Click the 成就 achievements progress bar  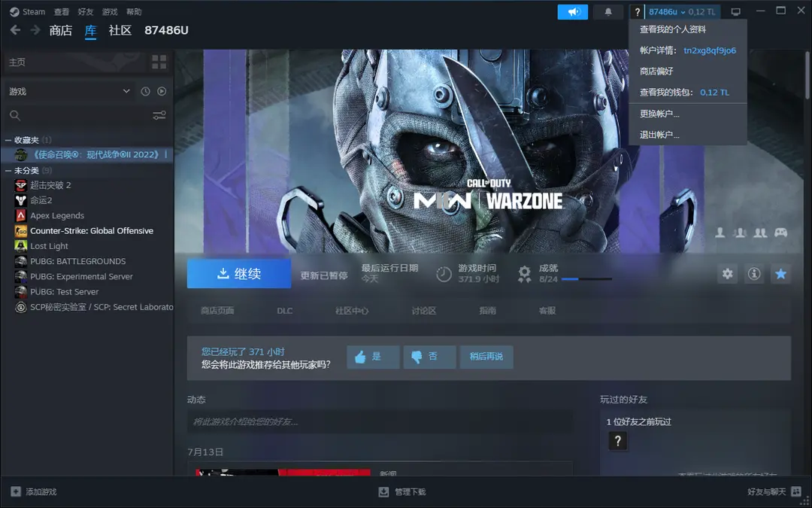(586, 279)
